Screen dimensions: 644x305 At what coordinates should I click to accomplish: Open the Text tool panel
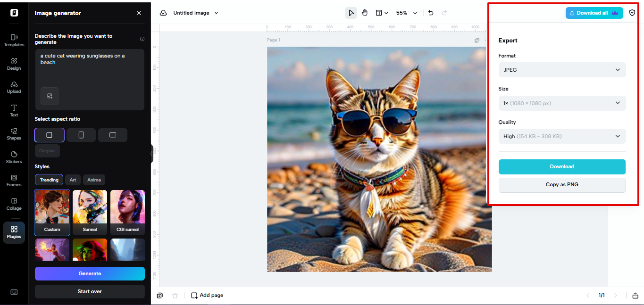pos(14,110)
